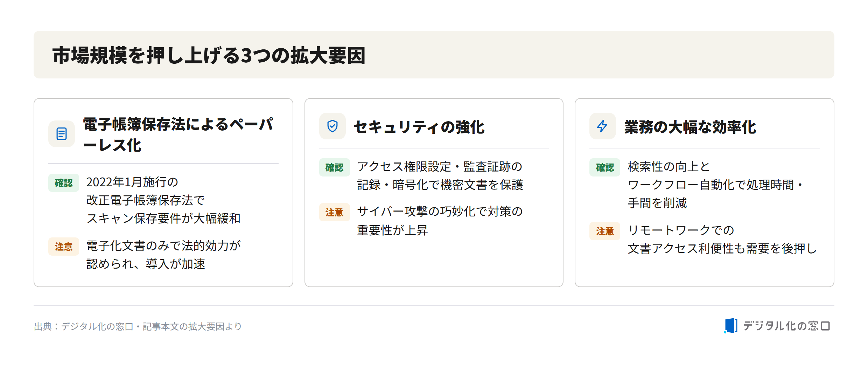The width and height of the screenshot is (868, 367).
Task: Click text 認められ、導入が加速
Action: click(146, 264)
